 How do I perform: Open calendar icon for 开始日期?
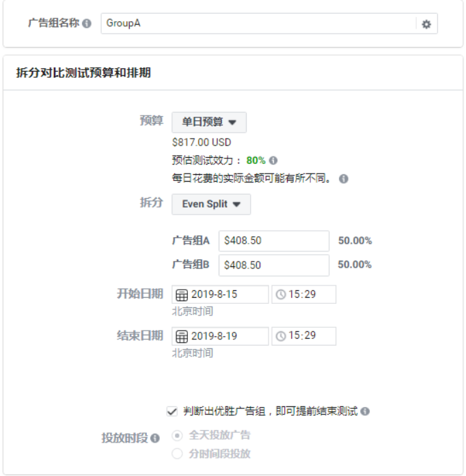[182, 294]
